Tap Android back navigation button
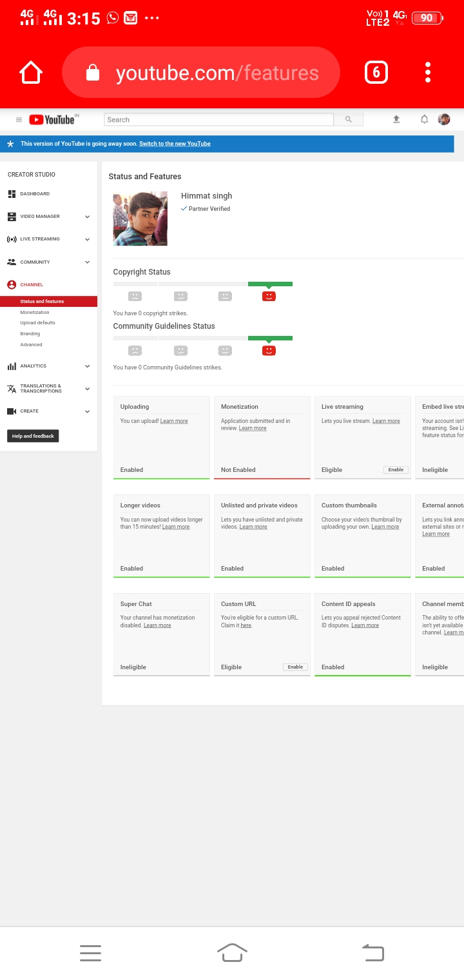 pyautogui.click(x=373, y=952)
